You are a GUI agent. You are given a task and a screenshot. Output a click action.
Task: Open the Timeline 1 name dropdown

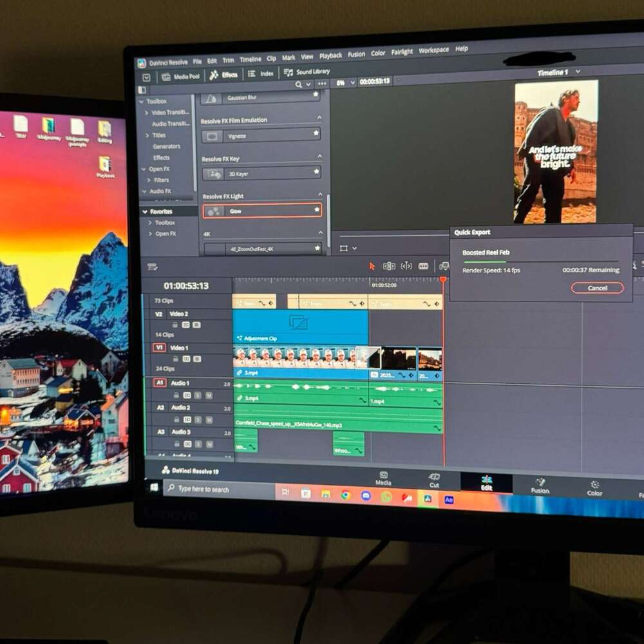tap(578, 71)
